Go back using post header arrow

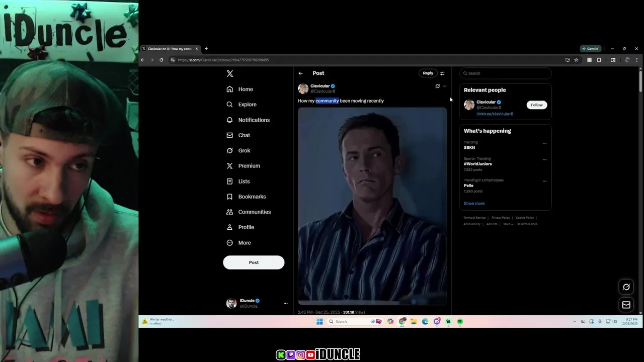point(301,73)
